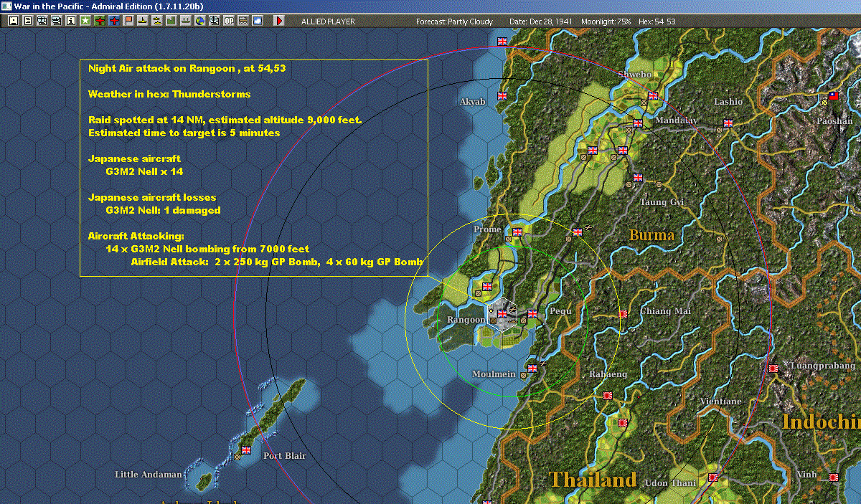Click 'Raid spotted at 14 NM' report line
861x504 pixels.
(x=225, y=120)
